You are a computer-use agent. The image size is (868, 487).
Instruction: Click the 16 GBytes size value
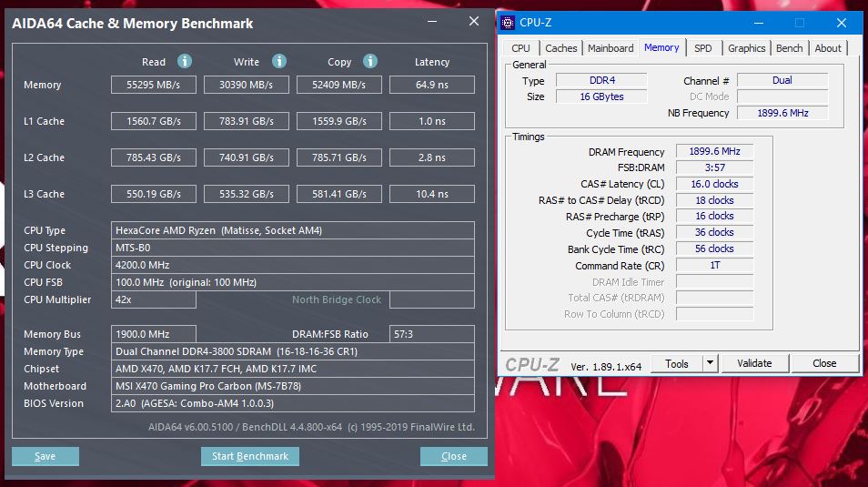click(601, 96)
